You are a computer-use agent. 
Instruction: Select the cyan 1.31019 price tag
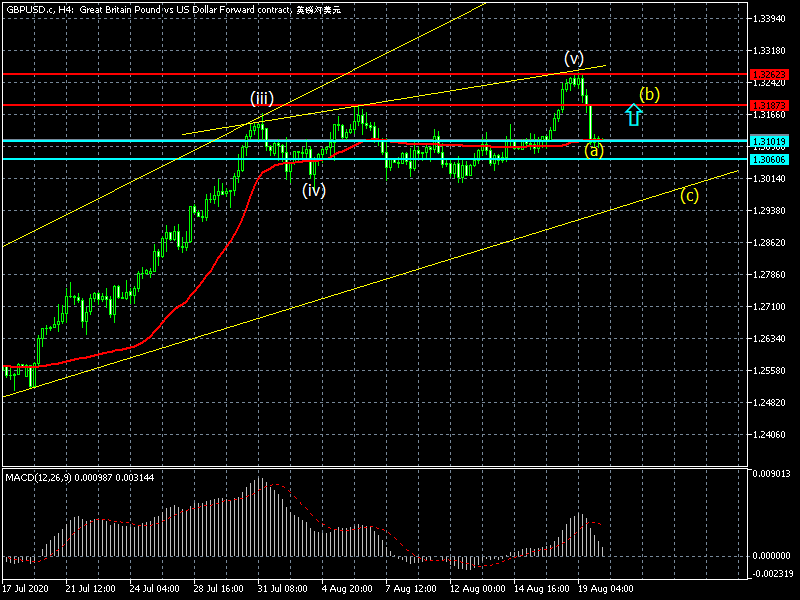pos(771,142)
